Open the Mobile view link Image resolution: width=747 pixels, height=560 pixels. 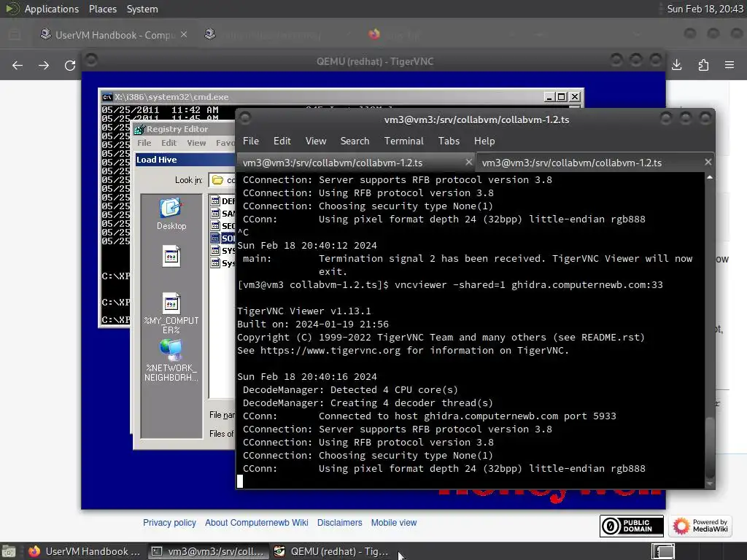click(x=394, y=522)
